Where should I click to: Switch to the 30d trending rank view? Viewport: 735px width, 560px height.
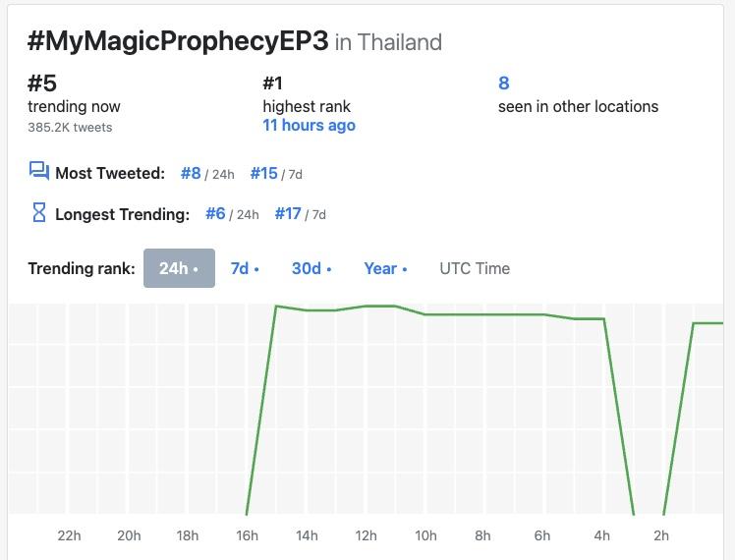click(x=311, y=268)
